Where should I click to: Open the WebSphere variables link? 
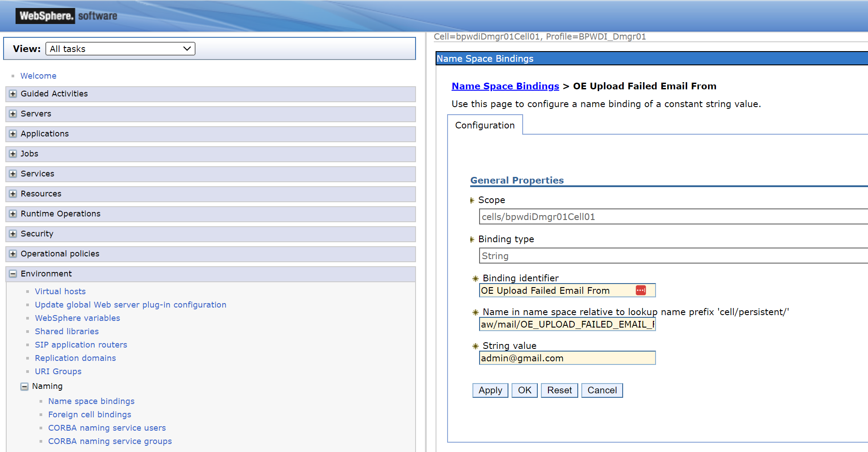click(x=77, y=318)
